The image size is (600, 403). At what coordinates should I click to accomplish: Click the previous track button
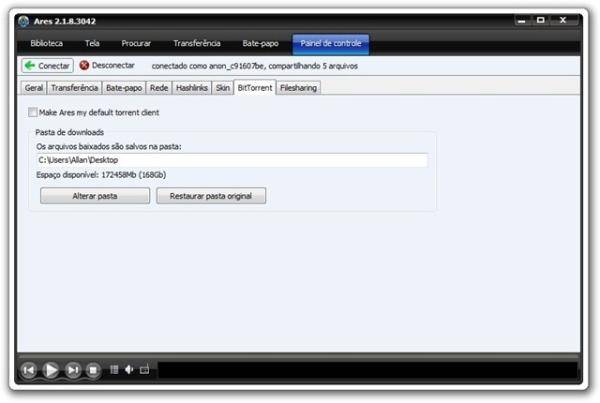pos(29,370)
